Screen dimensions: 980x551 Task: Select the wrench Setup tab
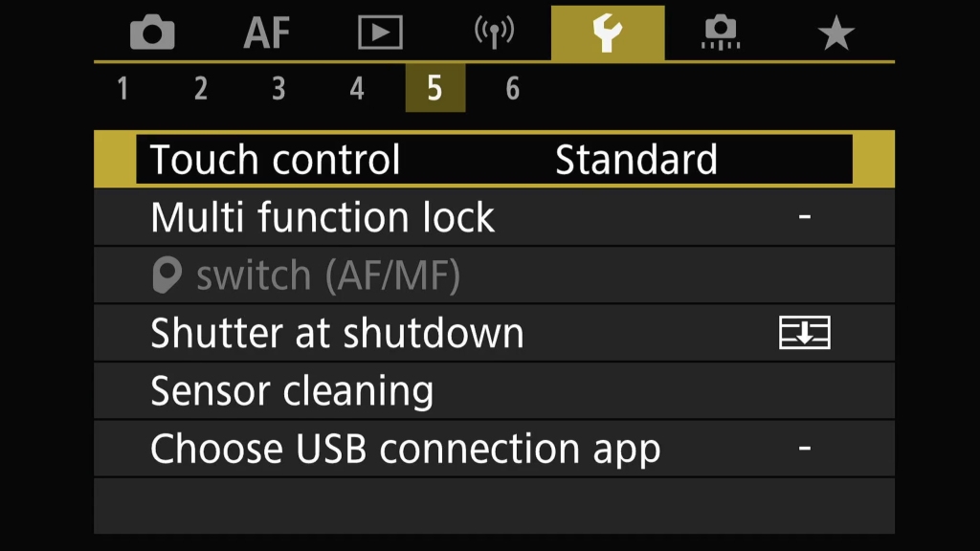click(608, 33)
